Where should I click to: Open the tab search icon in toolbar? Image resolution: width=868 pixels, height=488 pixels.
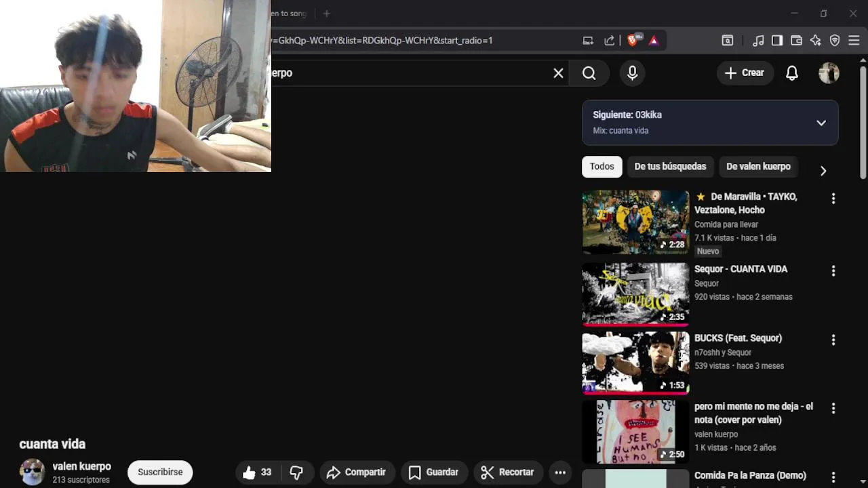(727, 41)
